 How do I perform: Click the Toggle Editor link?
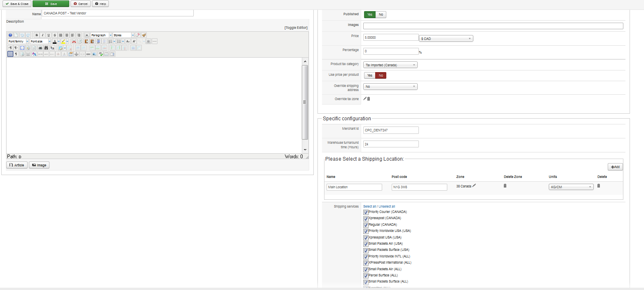coord(296,28)
